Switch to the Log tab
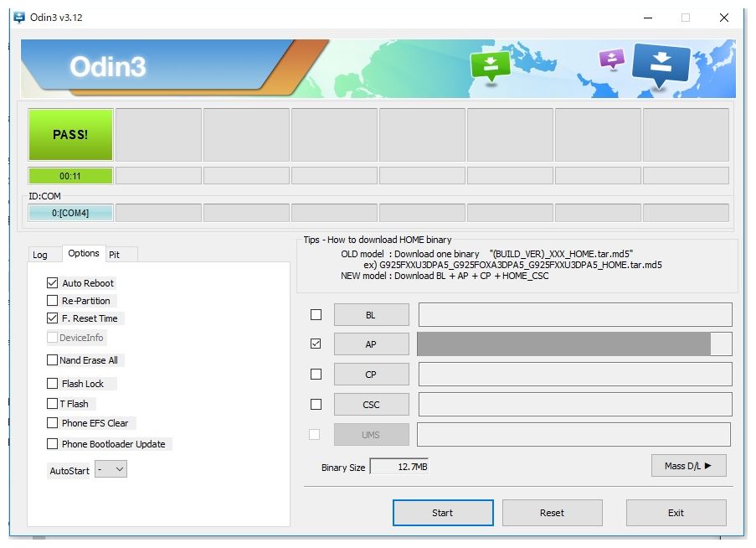The width and height of the screenshot is (756, 548). tap(40, 255)
